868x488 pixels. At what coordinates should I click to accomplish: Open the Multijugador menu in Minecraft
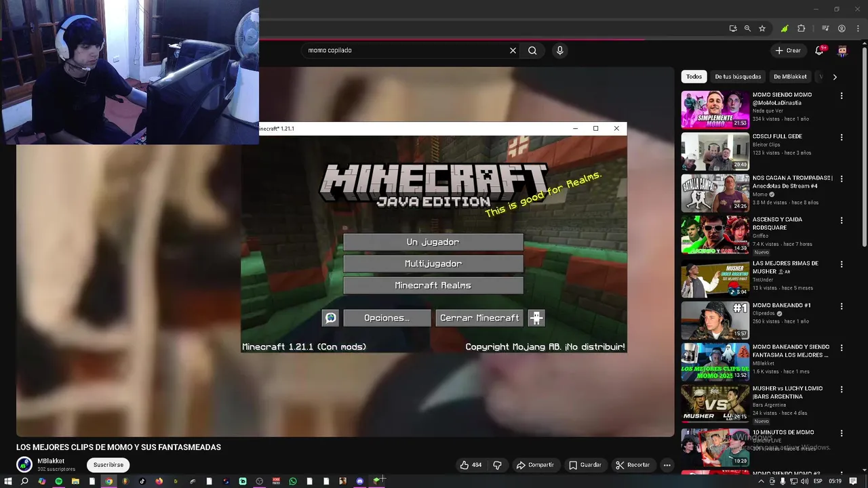433,264
